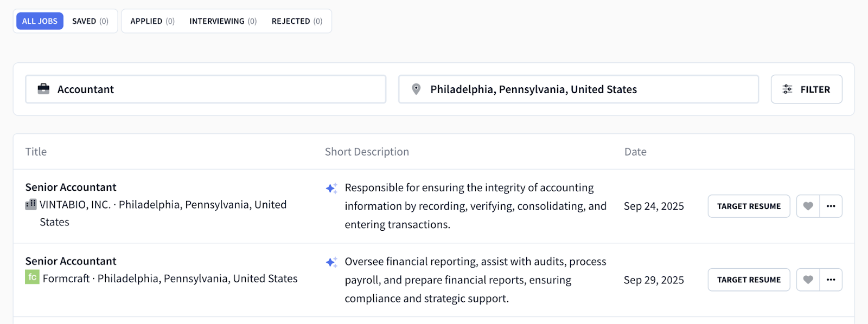The image size is (868, 324).
Task: Click the Sep 29, 2025 date
Action: (654, 280)
